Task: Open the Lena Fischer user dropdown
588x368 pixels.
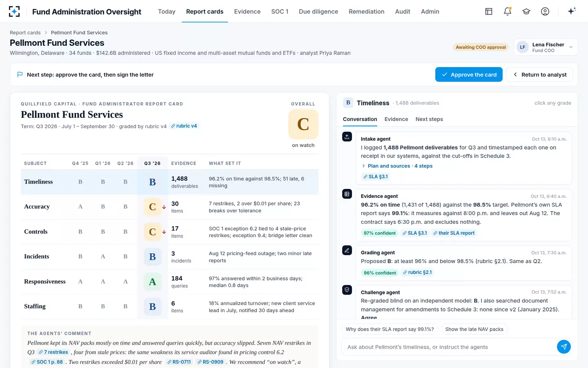Action: tap(546, 47)
